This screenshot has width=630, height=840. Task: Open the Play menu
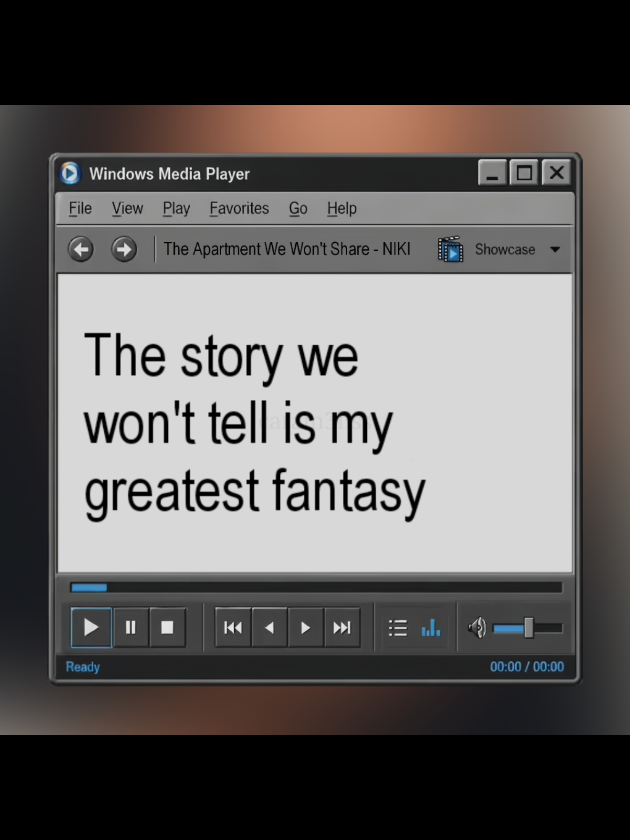176,209
